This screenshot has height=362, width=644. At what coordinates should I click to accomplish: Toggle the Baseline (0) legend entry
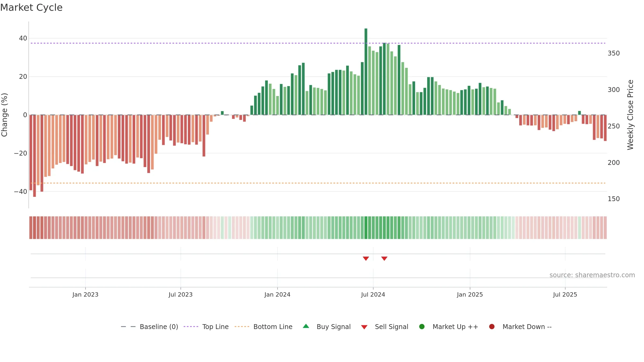pos(149,327)
